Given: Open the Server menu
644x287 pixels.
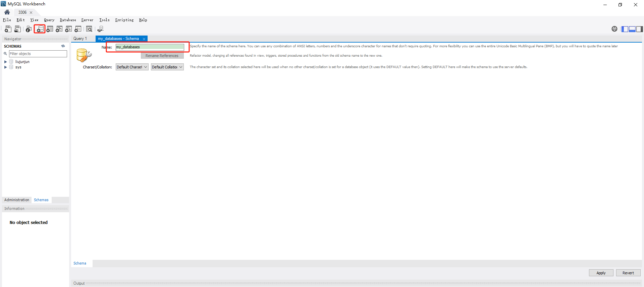Looking at the screenshot, I should pyautogui.click(x=87, y=20).
